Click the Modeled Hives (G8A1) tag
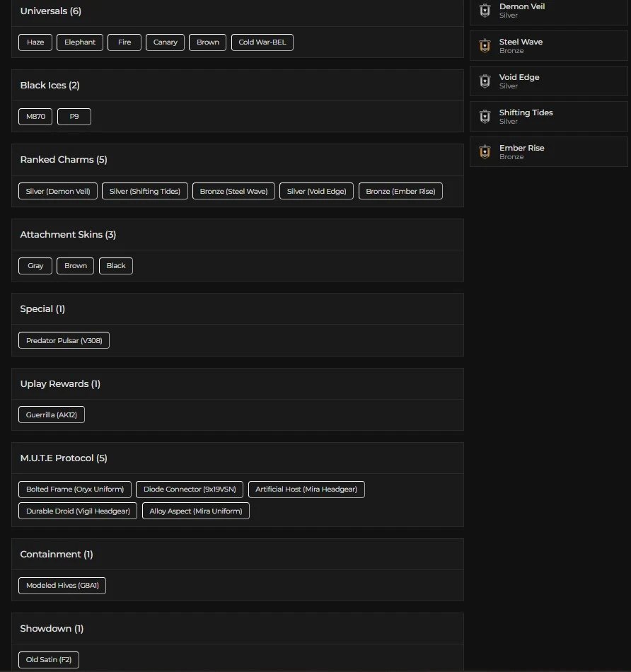631x672 pixels. [x=62, y=586]
